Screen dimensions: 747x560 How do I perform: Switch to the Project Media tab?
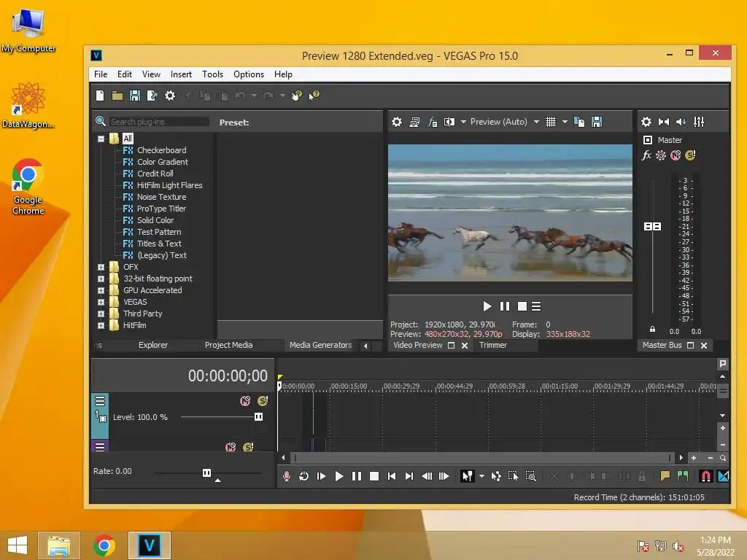(228, 345)
